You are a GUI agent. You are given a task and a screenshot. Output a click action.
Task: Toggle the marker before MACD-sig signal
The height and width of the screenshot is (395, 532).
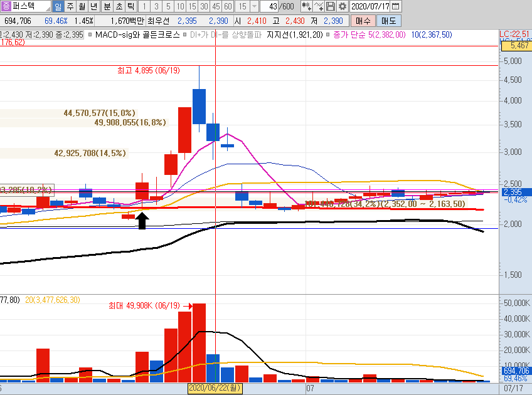pyautogui.click(x=90, y=34)
